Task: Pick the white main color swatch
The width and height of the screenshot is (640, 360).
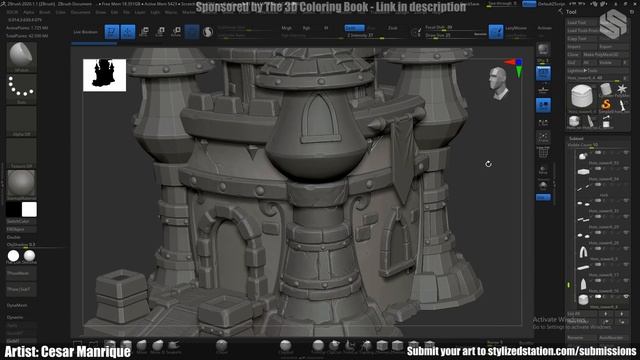Action: point(29,209)
